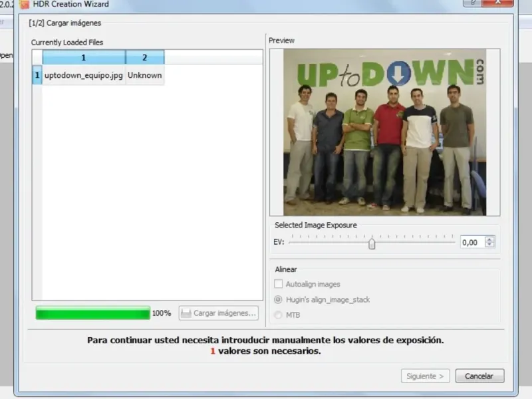Click the Siguiente button

[425, 376]
